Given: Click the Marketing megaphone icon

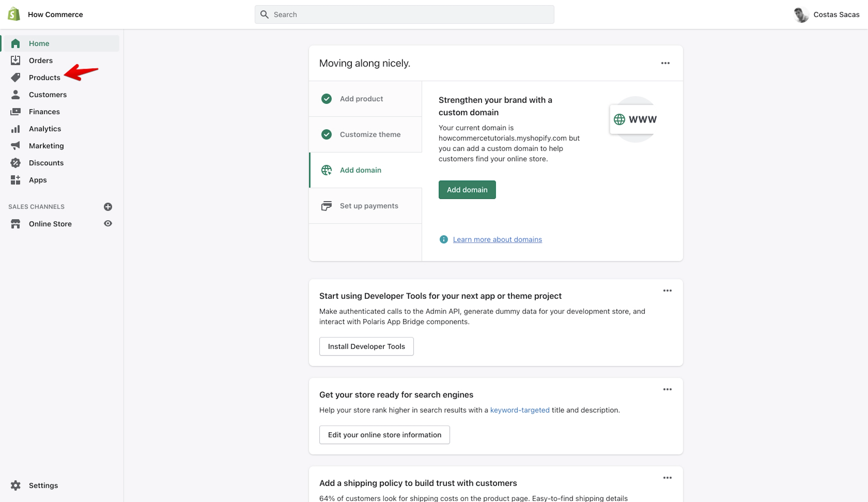Looking at the screenshot, I should [15, 146].
